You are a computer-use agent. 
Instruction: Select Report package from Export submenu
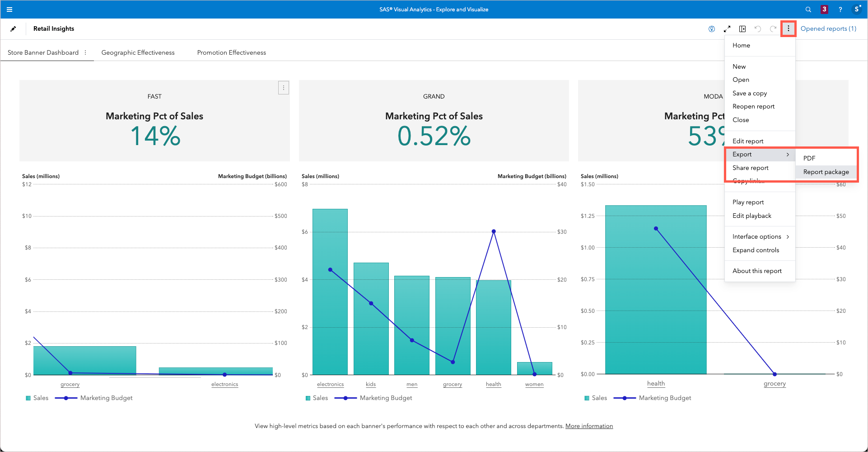(x=826, y=172)
